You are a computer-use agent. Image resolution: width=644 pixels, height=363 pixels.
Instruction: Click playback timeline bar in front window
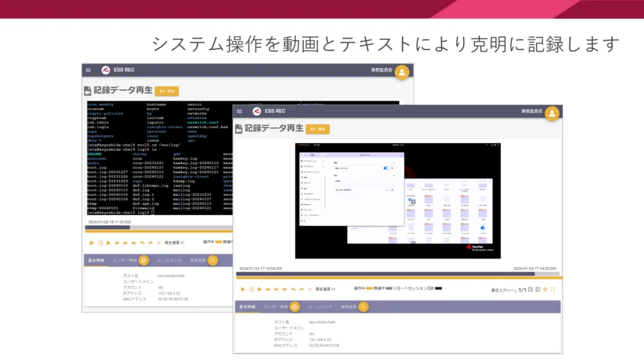[397, 274]
